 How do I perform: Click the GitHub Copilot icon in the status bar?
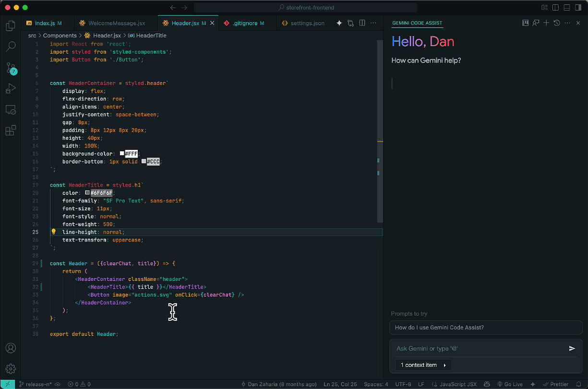(486, 384)
